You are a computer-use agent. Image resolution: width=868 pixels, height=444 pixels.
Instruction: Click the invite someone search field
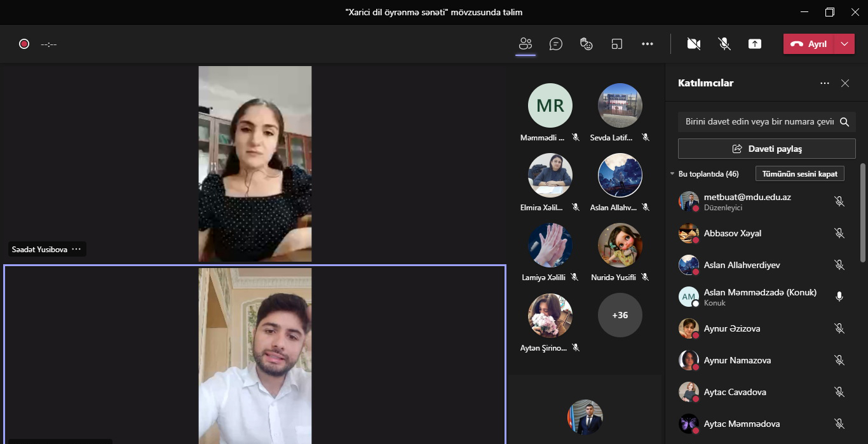click(x=759, y=122)
